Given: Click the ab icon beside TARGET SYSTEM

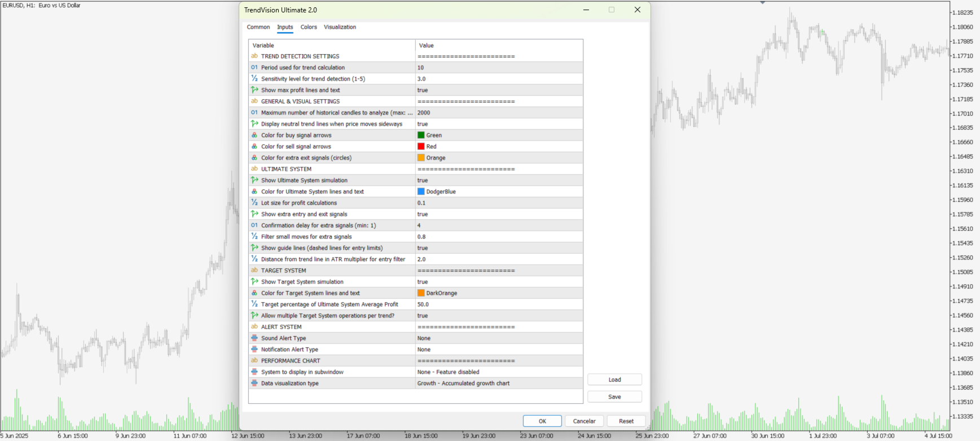Looking at the screenshot, I should coord(254,270).
